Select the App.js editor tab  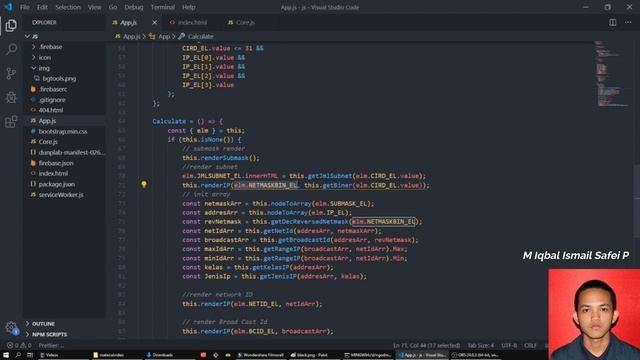(128, 22)
